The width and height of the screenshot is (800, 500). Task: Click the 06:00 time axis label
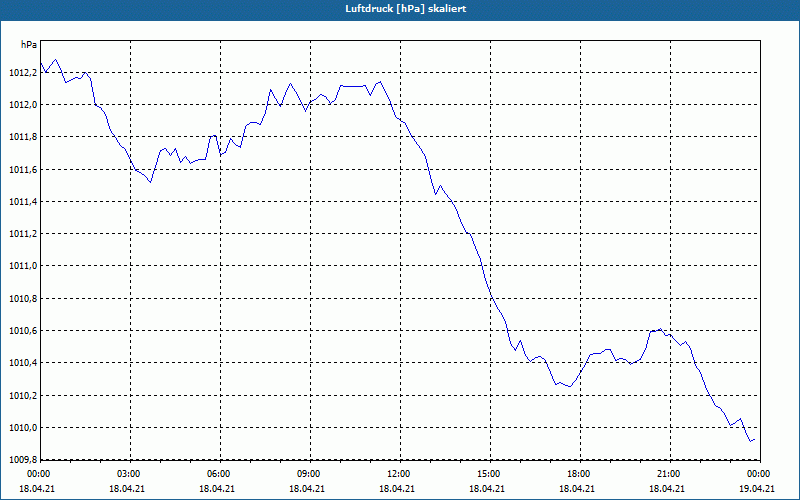[220, 474]
